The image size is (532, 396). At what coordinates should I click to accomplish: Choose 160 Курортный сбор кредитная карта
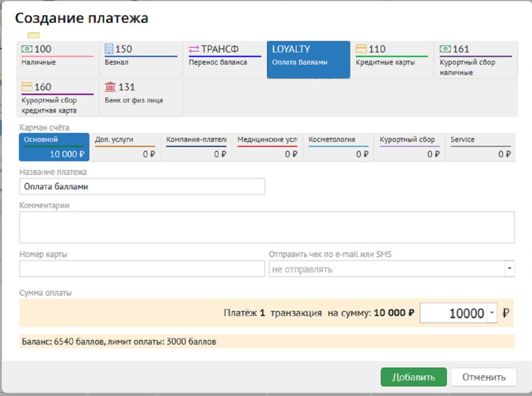pos(57,97)
